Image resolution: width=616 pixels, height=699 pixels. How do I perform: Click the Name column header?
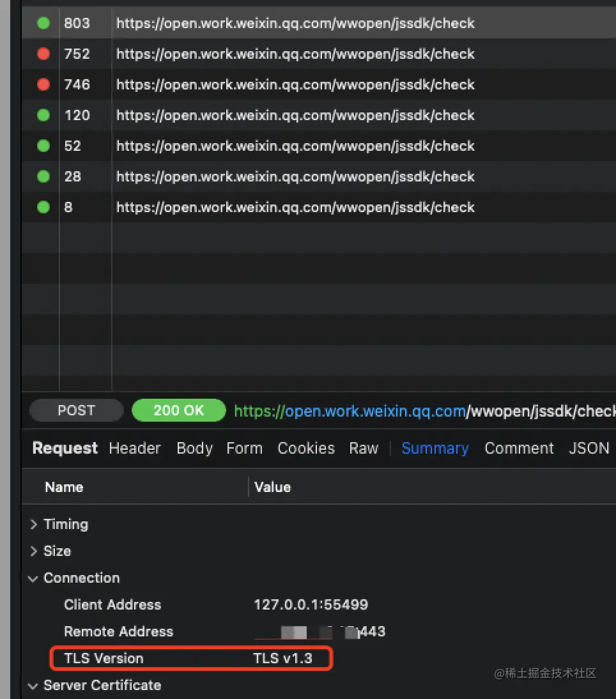[64, 488]
